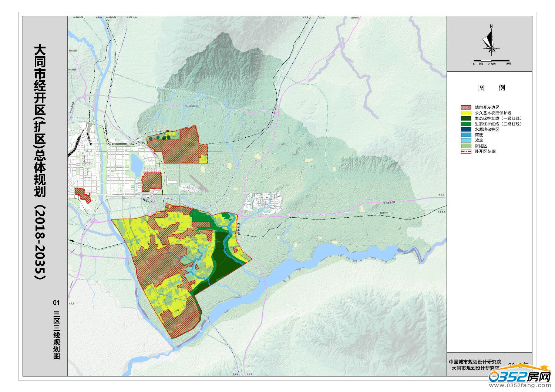Click the 河流 blue legend swatch

(466, 135)
